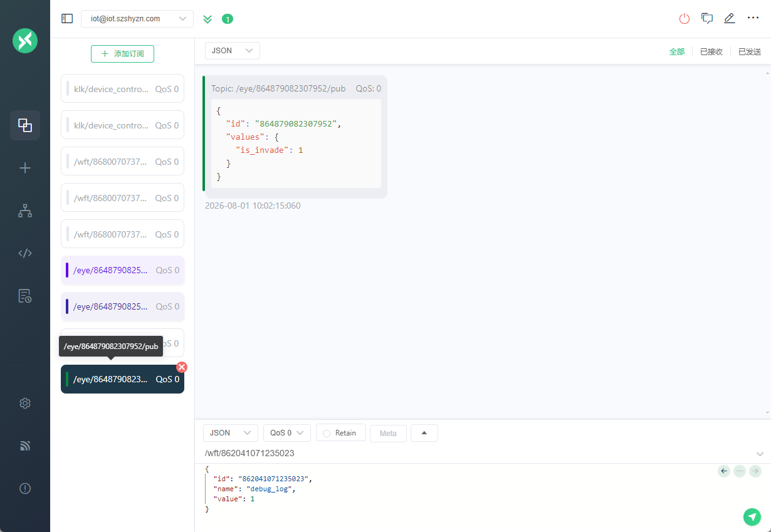Image resolution: width=771 pixels, height=532 pixels.
Task: Show all messages with 全部 tab
Action: pos(677,52)
